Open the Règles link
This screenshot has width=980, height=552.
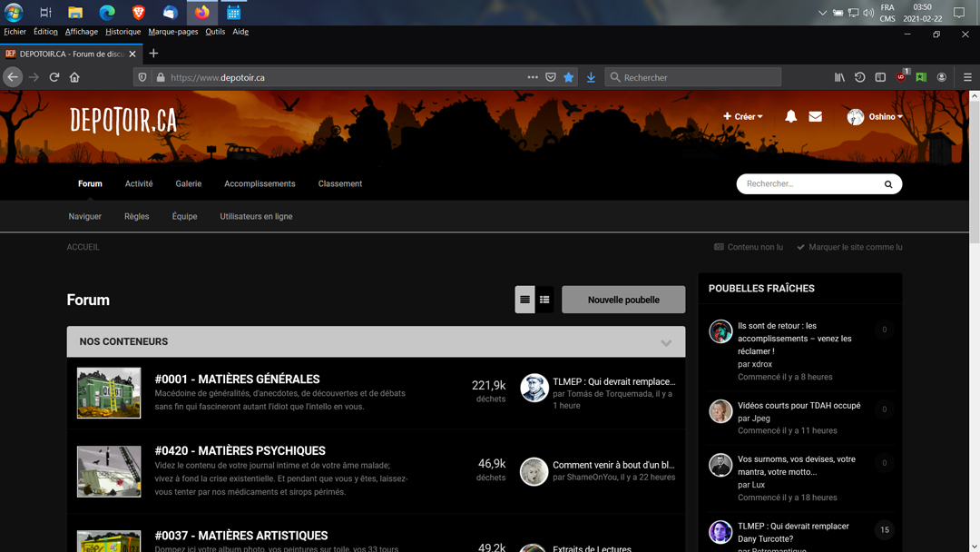136,216
